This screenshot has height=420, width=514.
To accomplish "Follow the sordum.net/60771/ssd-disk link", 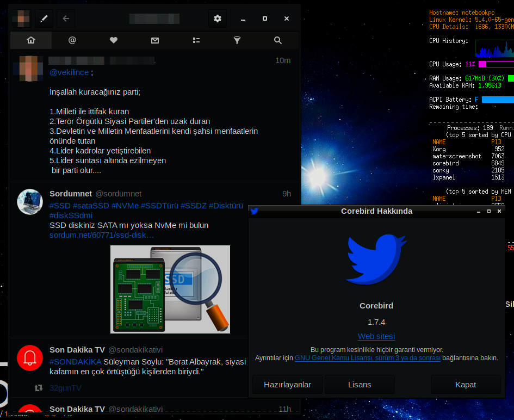I will point(102,235).
